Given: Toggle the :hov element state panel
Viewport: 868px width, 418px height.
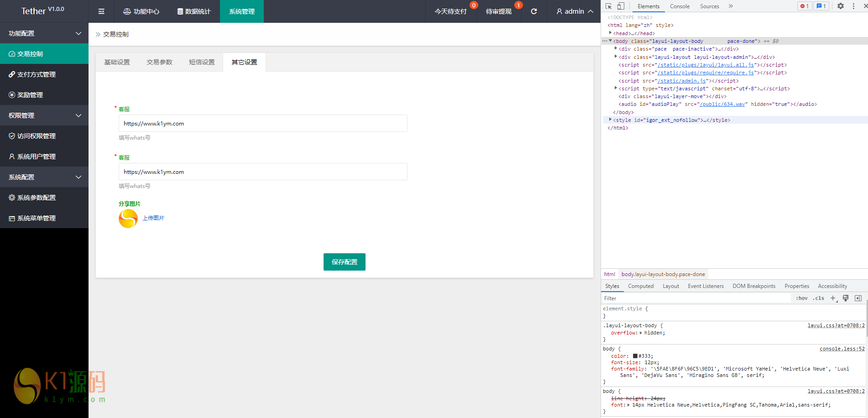Looking at the screenshot, I should coord(801,298).
